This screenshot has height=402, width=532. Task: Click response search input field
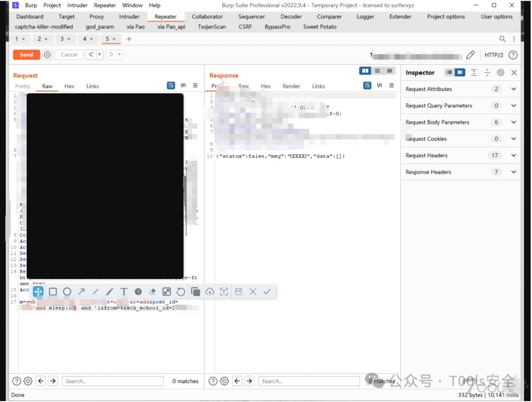pyautogui.click(x=309, y=381)
